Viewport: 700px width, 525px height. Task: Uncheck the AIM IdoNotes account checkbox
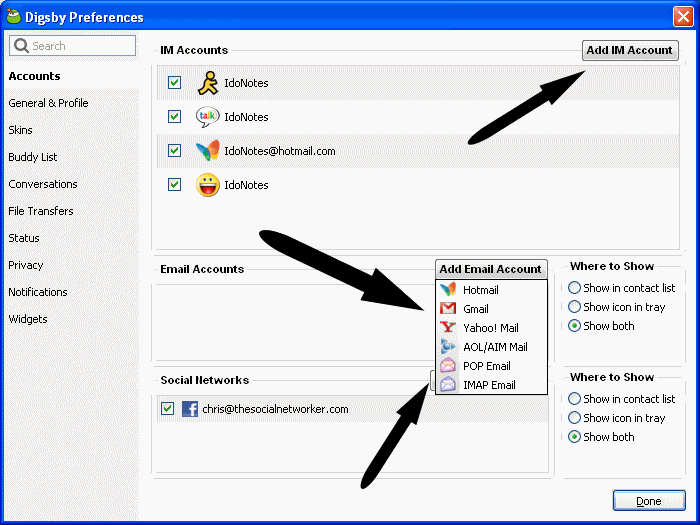click(x=174, y=83)
